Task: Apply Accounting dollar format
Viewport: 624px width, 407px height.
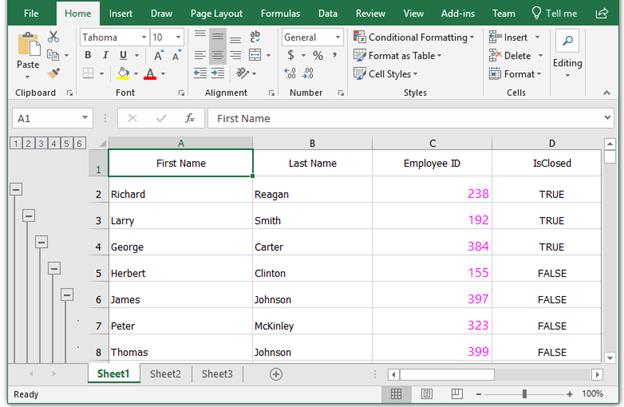Action: (x=291, y=55)
